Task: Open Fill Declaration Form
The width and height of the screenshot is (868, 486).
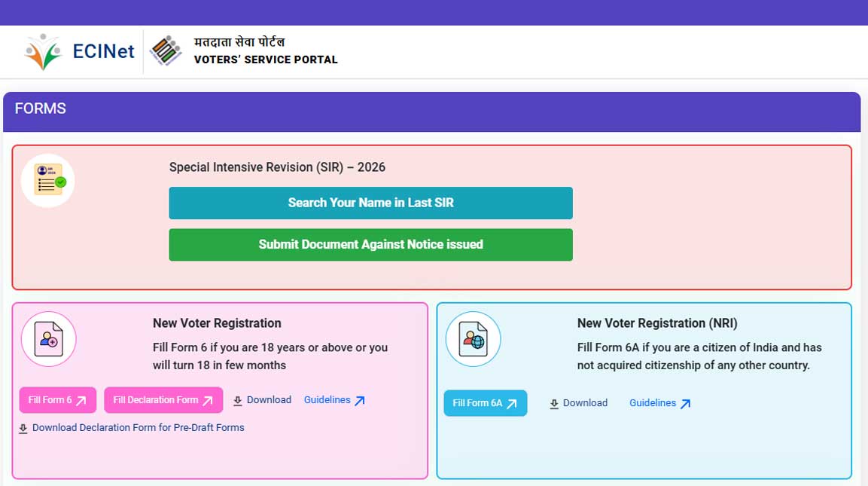Action: tap(163, 400)
